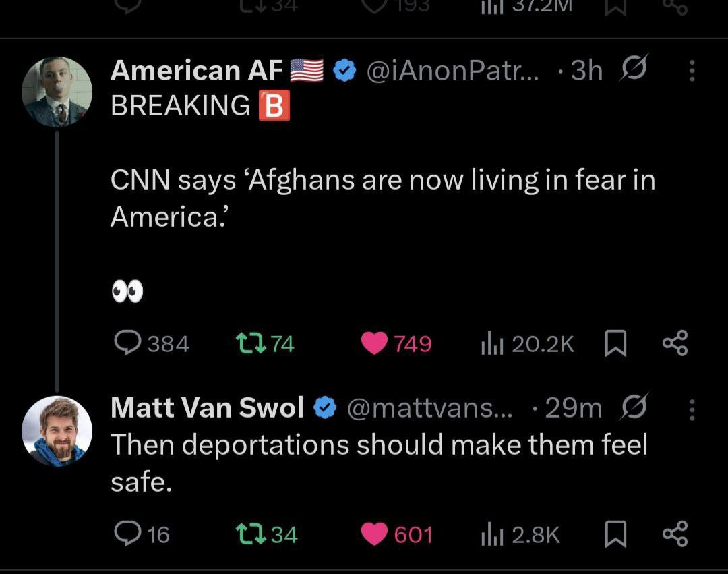Viewport: 728px width, 574px height.
Task: Open more options for American AF's post
Action: pos(692,70)
